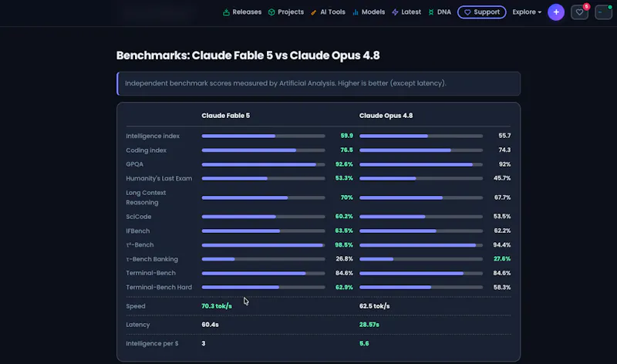Screen dimensions: 617x364
Task: Click the Benchmarks page heading
Action: point(248,56)
